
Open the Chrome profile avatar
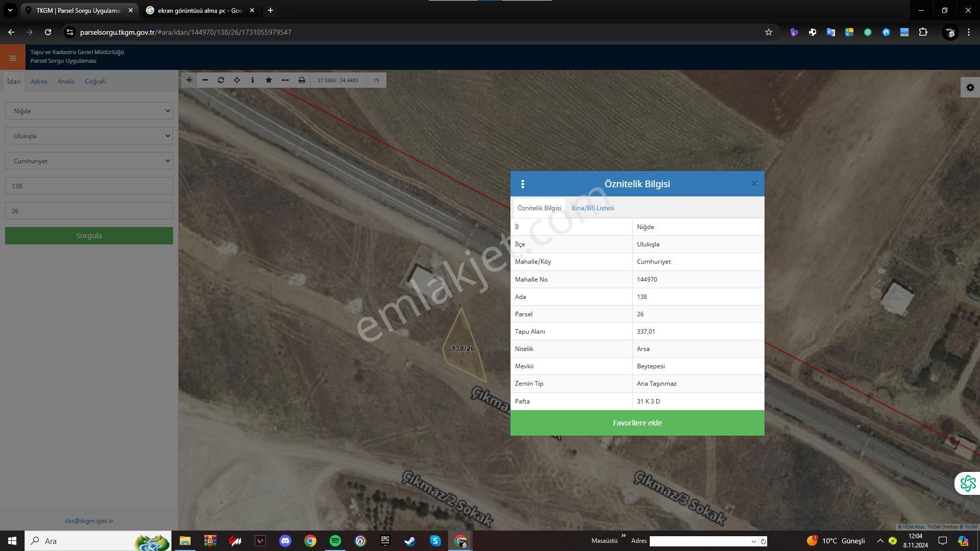tap(950, 32)
